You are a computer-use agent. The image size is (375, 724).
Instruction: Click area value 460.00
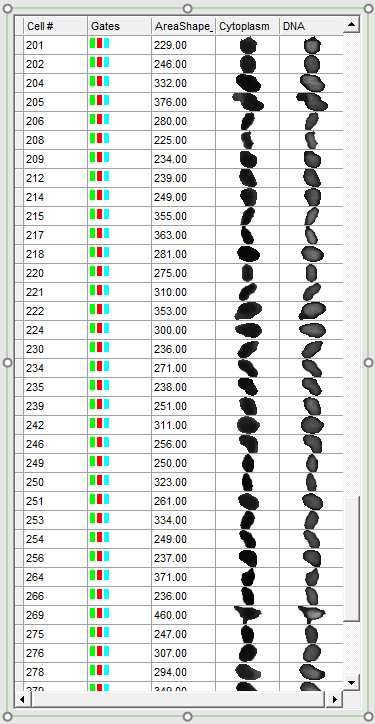[x=170, y=615]
